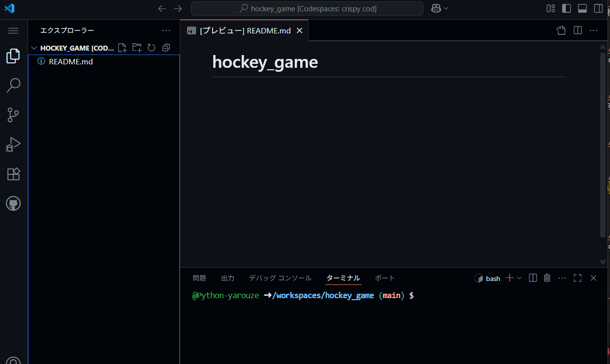Viewport: 610px width, 364px height.
Task: Kill the terminal with trash icon
Action: click(547, 278)
